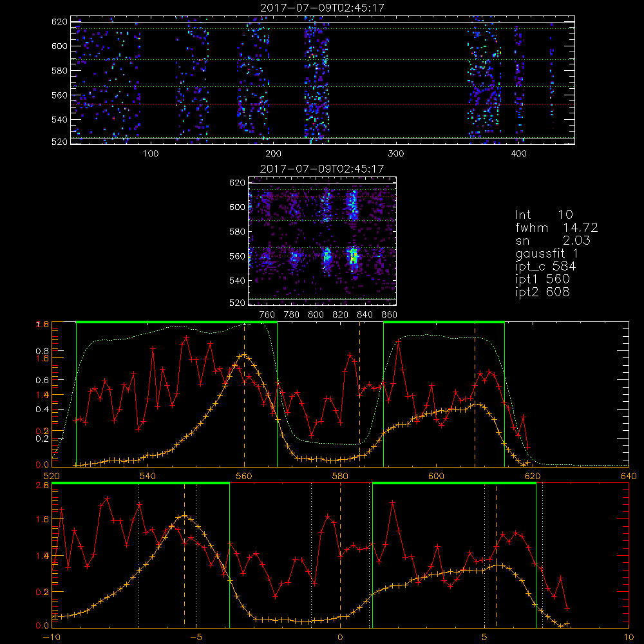Image resolution: width=644 pixels, height=644 pixels.
Task: Click the left thick green bar atop the profile plot
Action: (x=176, y=322)
